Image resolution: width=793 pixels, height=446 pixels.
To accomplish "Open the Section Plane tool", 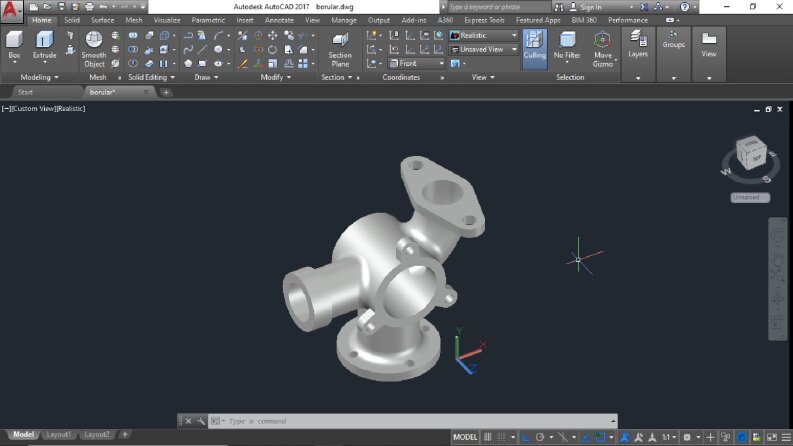I will [340, 49].
